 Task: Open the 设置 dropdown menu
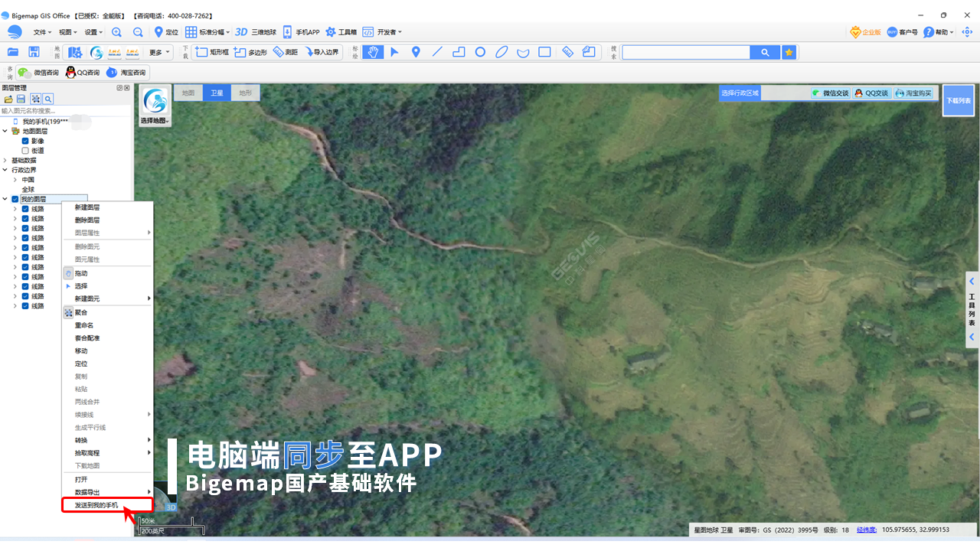pyautogui.click(x=94, y=32)
